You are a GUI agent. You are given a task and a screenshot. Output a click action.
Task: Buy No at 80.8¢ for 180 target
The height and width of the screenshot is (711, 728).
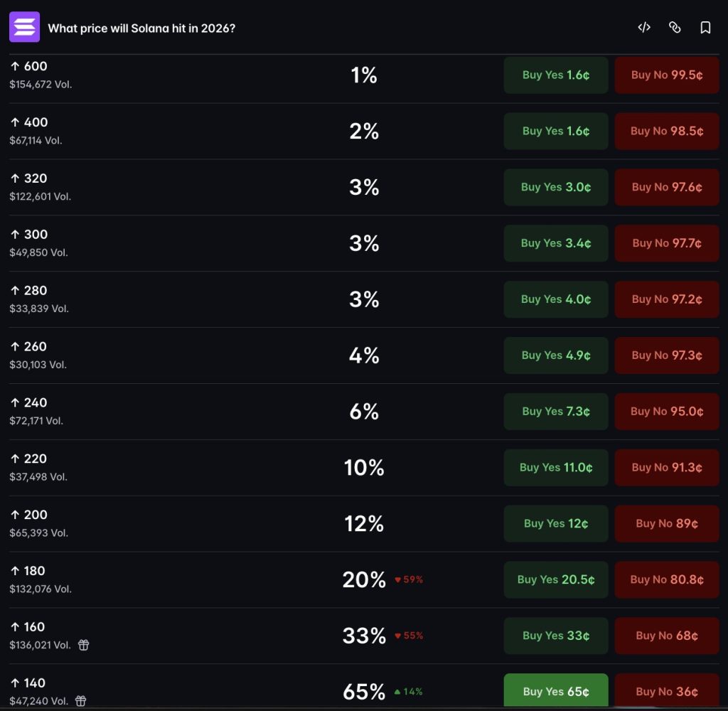pos(667,579)
